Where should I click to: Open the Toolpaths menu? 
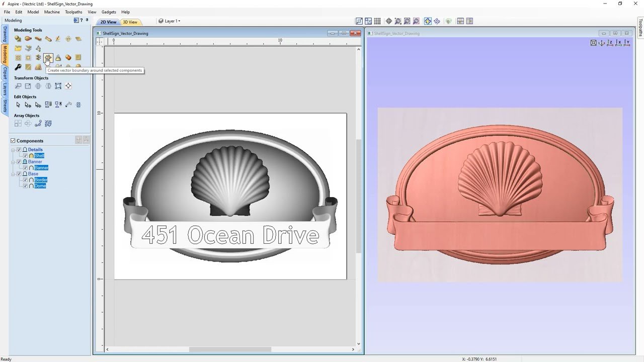coord(73,12)
